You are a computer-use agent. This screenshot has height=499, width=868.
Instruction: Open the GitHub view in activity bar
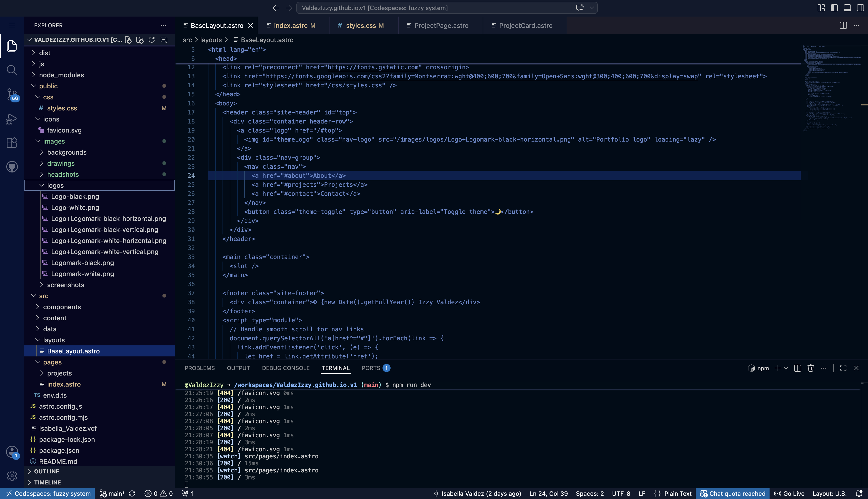(x=12, y=167)
